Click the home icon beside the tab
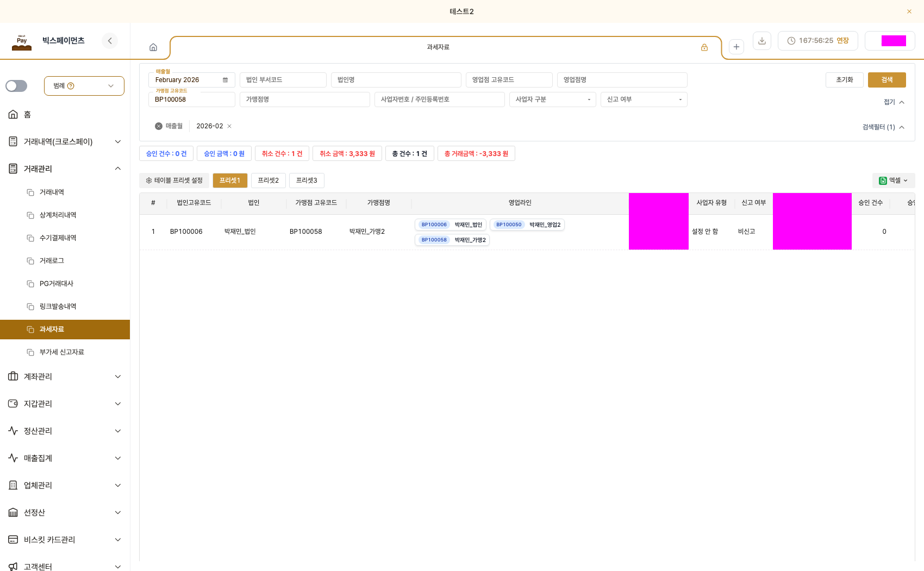Image resolution: width=924 pixels, height=571 pixels. [x=153, y=47]
